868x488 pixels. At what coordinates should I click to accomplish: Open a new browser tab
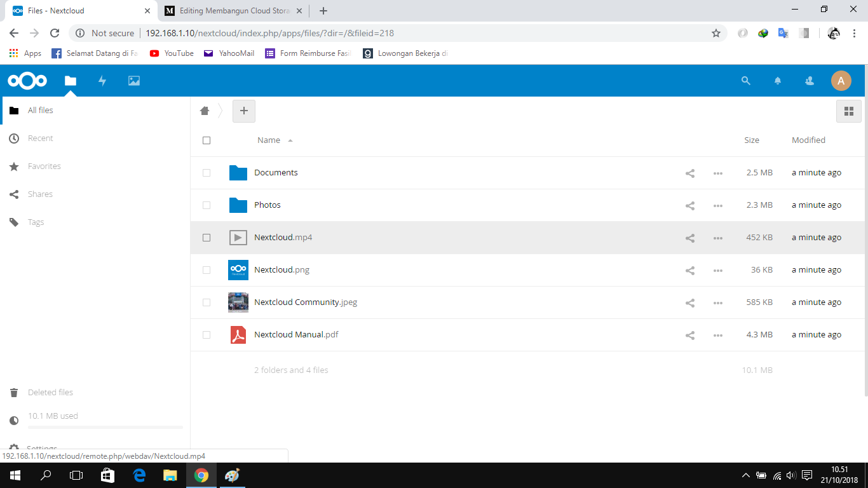click(323, 11)
